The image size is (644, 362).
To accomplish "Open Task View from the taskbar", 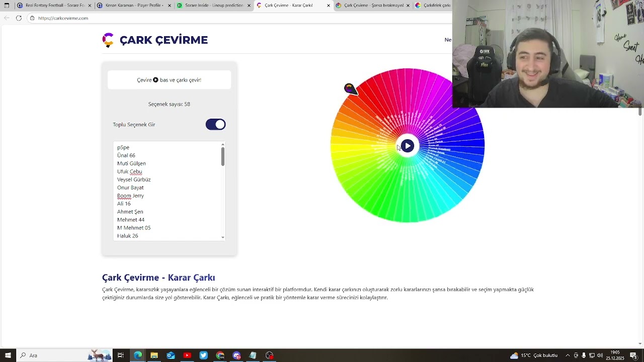I will pyautogui.click(x=121, y=355).
